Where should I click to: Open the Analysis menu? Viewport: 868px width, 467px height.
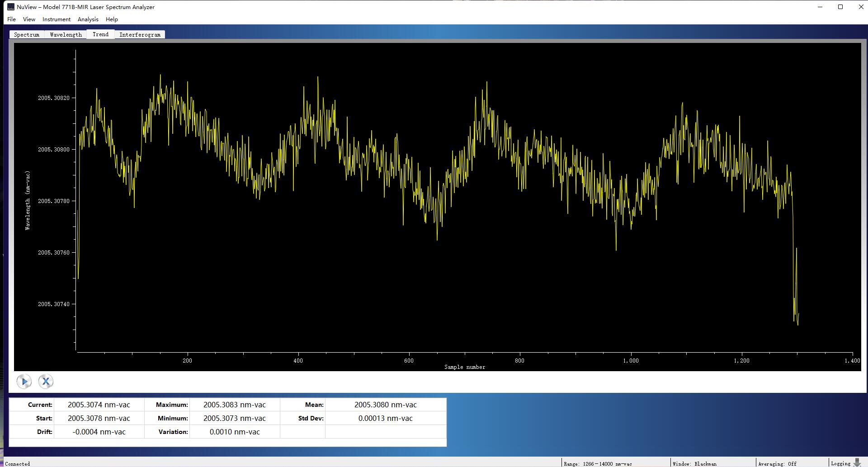[x=88, y=19]
